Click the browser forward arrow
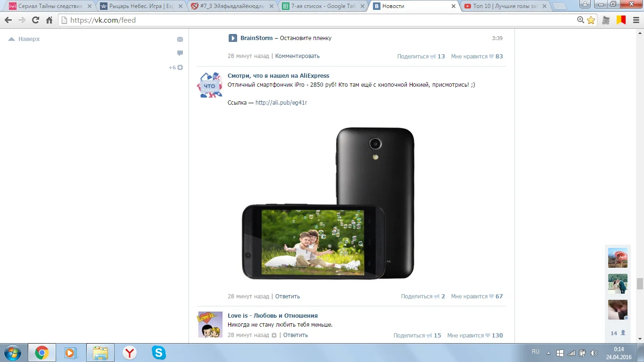Viewport: 644px width, 362px height. point(22,20)
